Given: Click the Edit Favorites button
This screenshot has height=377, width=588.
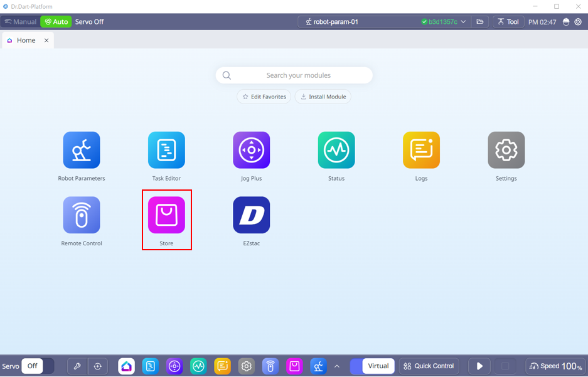Looking at the screenshot, I should [x=264, y=97].
